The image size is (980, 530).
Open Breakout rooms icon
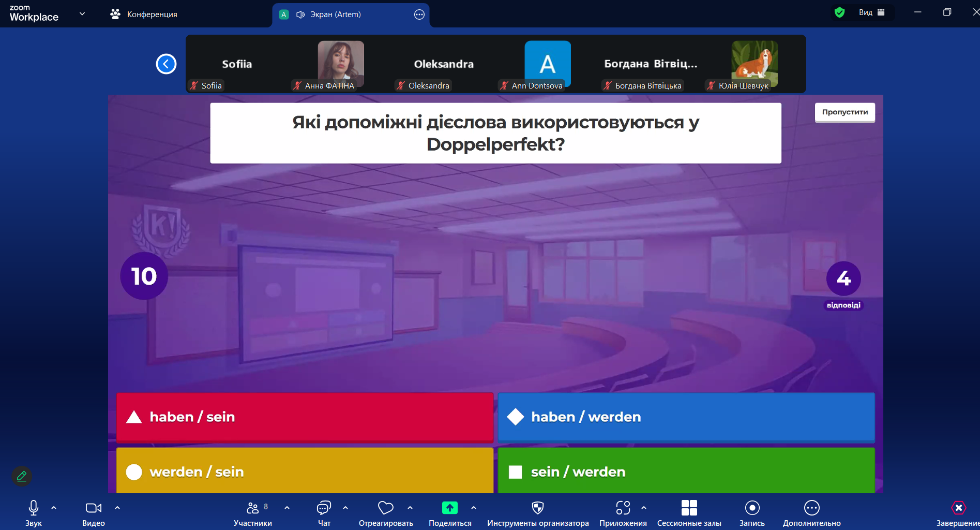(689, 508)
